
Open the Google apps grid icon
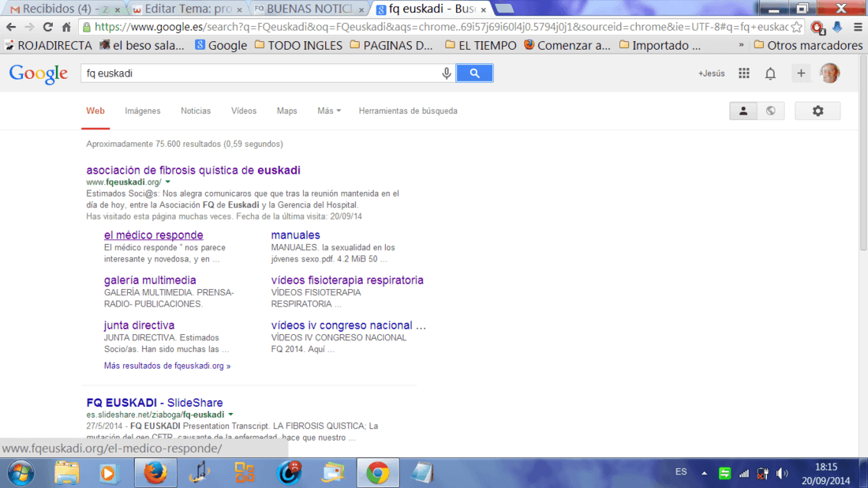pyautogui.click(x=744, y=73)
